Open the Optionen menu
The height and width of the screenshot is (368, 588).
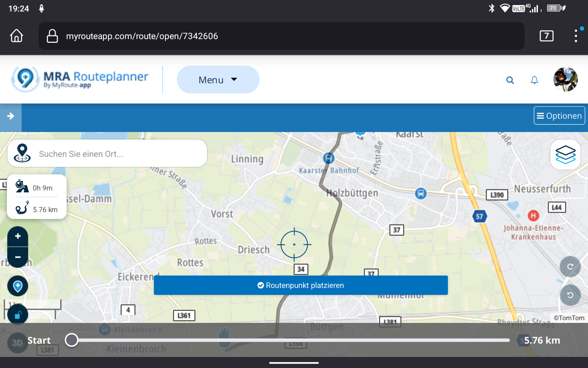(560, 115)
